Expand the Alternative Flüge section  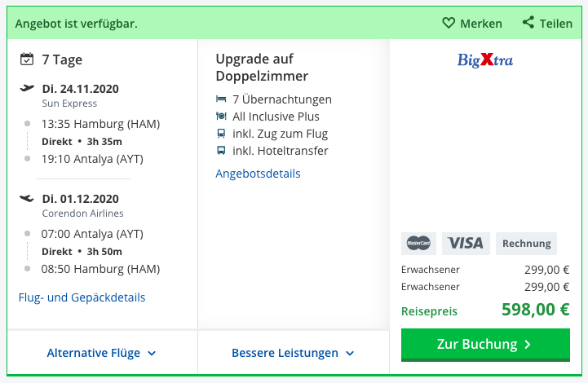tap(102, 353)
